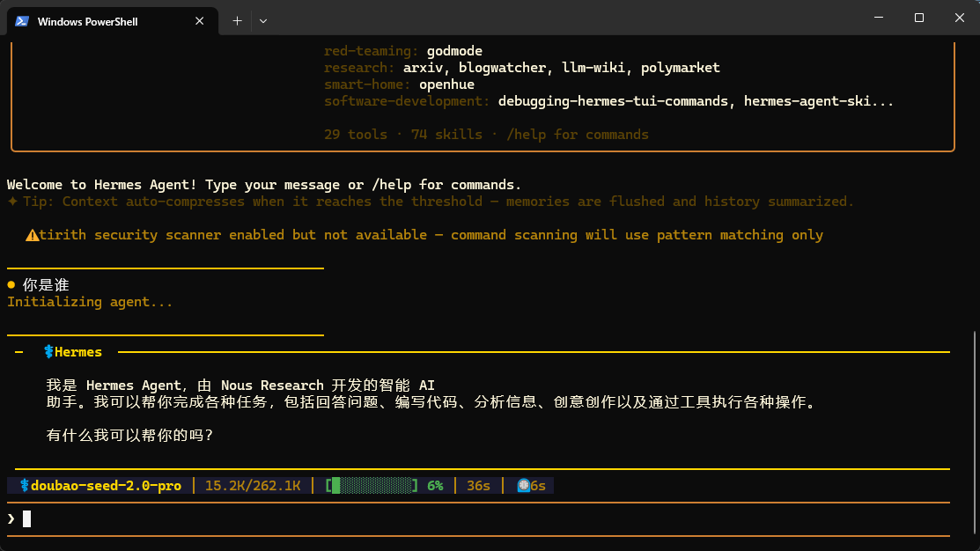
Task: Click the smart-home category label
Action: pos(367,84)
